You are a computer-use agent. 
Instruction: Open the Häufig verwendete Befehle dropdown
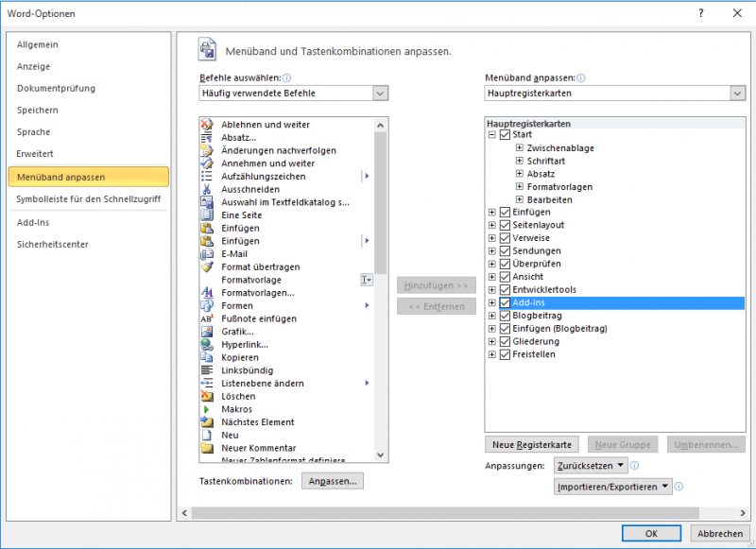click(x=380, y=94)
